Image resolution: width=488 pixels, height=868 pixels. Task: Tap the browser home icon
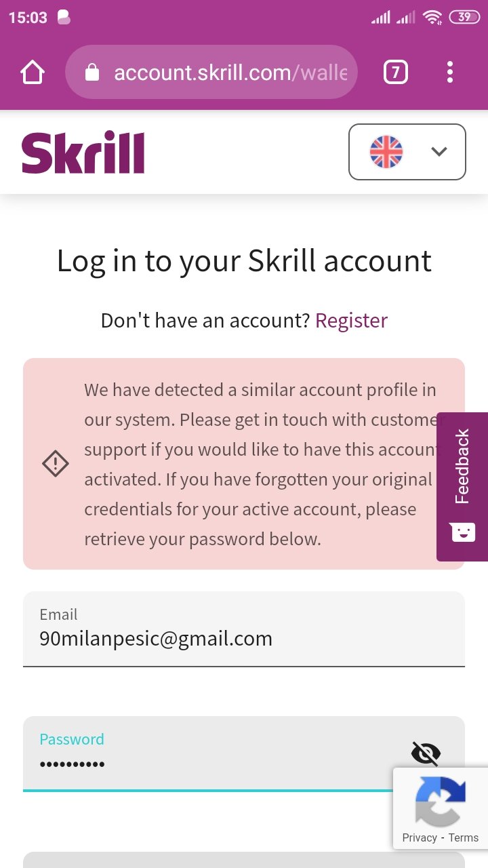tap(33, 72)
